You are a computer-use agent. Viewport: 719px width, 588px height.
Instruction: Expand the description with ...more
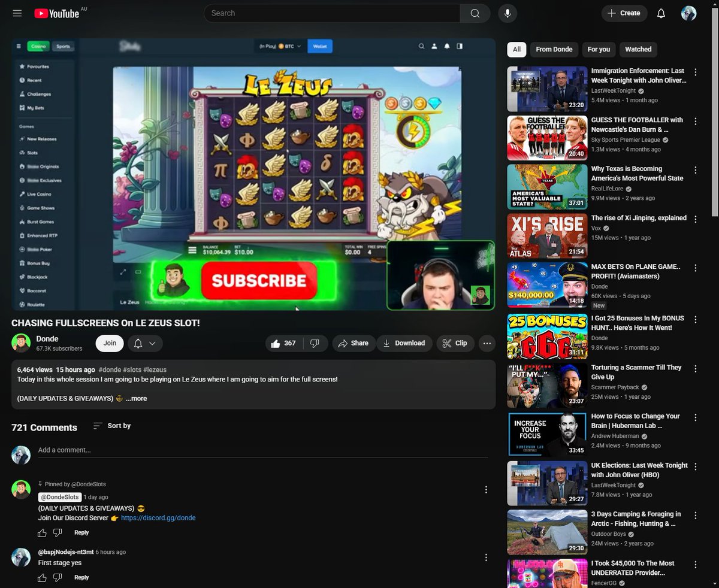[x=136, y=398]
